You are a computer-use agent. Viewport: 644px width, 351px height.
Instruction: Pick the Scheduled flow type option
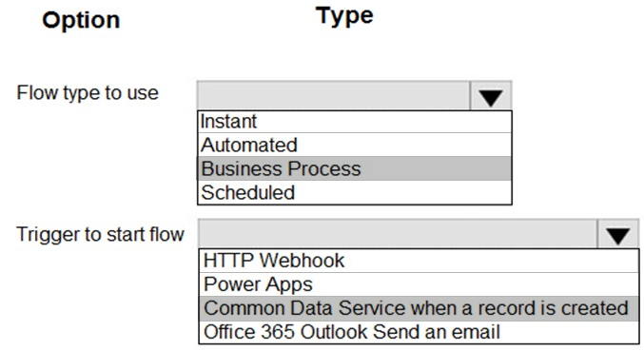pos(355,192)
